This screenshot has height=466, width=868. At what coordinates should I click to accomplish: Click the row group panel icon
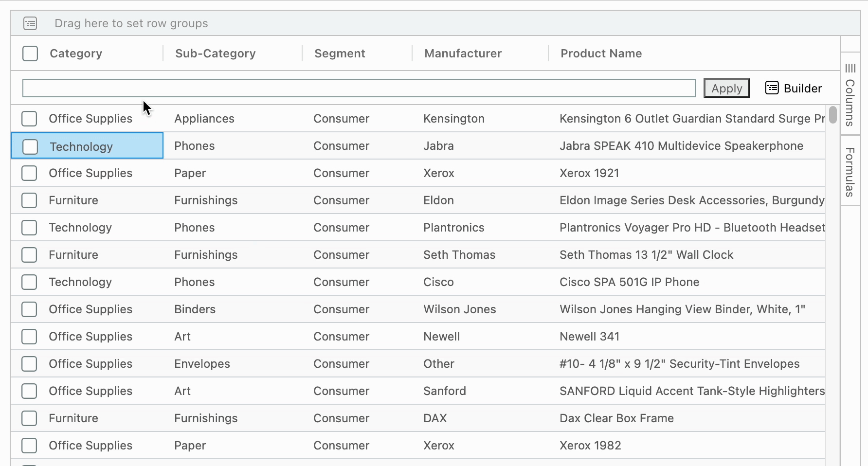30,23
